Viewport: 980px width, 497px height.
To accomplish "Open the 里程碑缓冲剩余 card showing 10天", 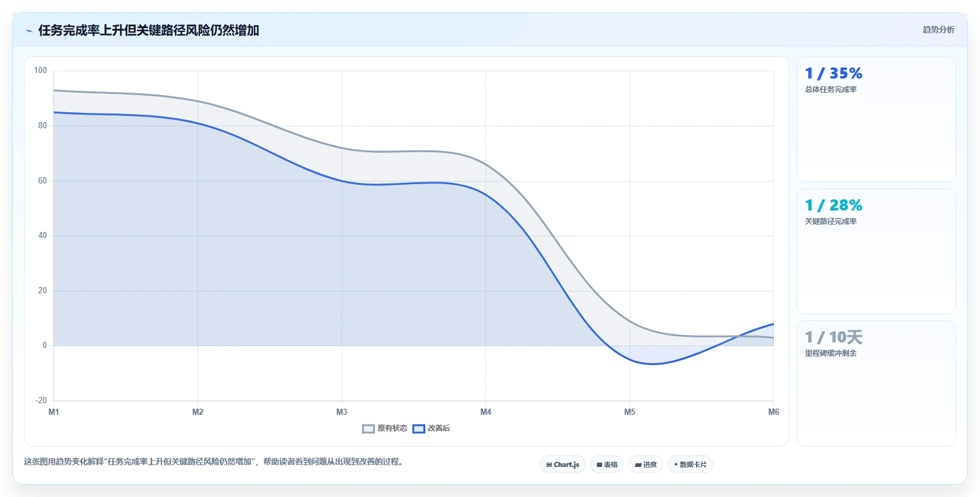I will (x=876, y=383).
